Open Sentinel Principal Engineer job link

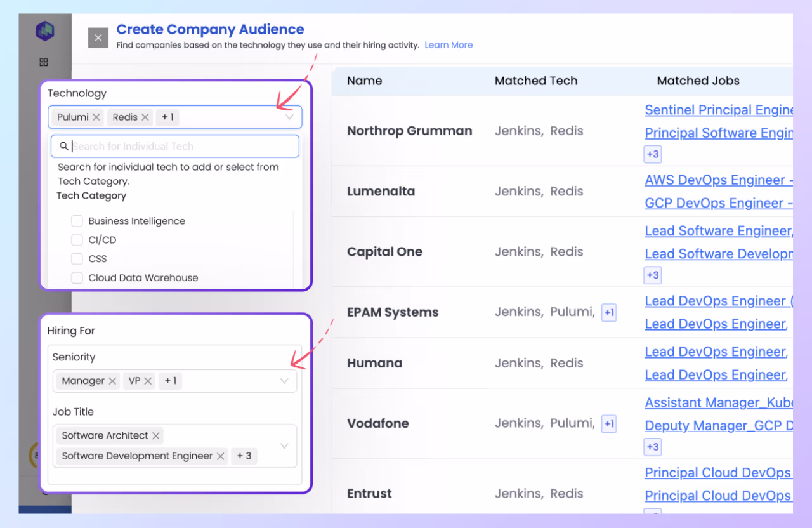pyautogui.click(x=719, y=110)
